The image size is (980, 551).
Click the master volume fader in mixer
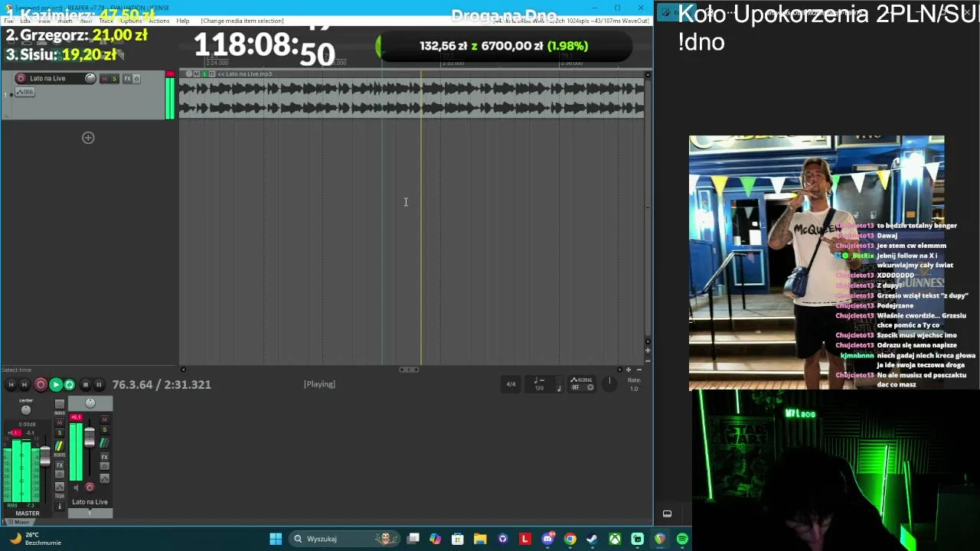point(45,456)
